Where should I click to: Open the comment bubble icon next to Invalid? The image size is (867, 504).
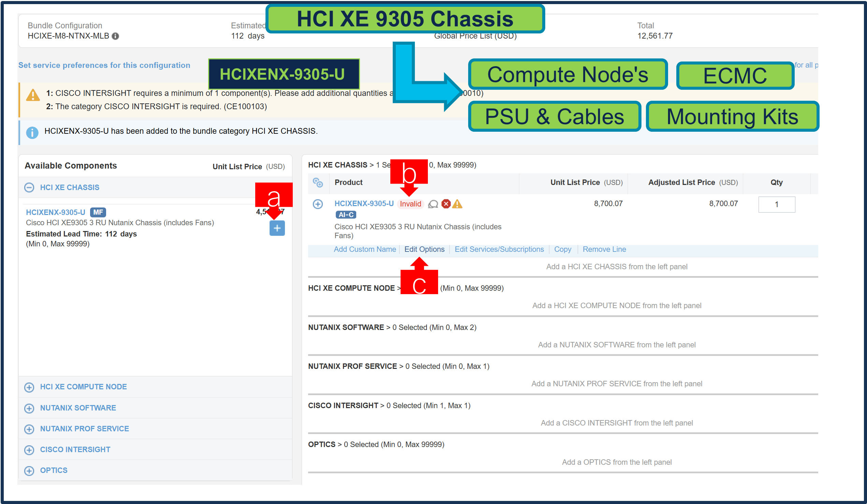tap(433, 204)
